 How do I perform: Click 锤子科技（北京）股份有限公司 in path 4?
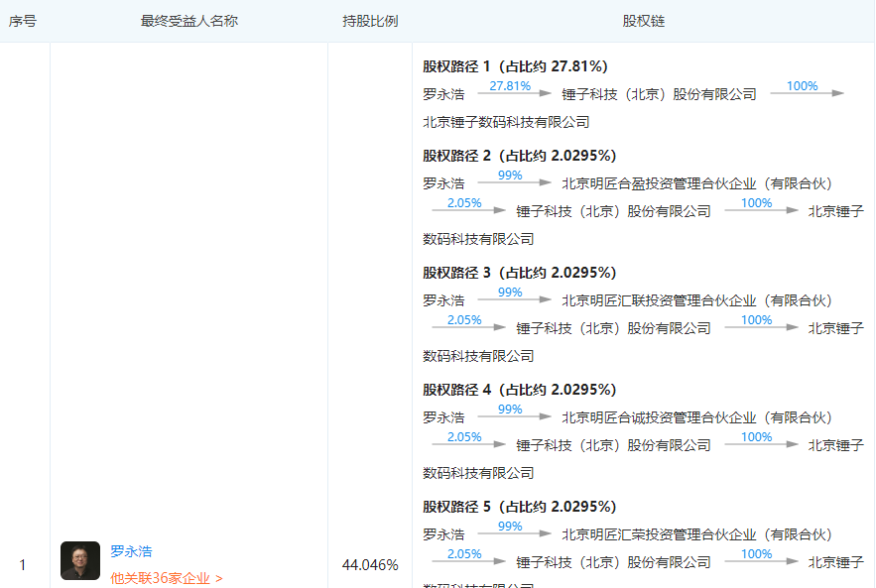click(613, 445)
